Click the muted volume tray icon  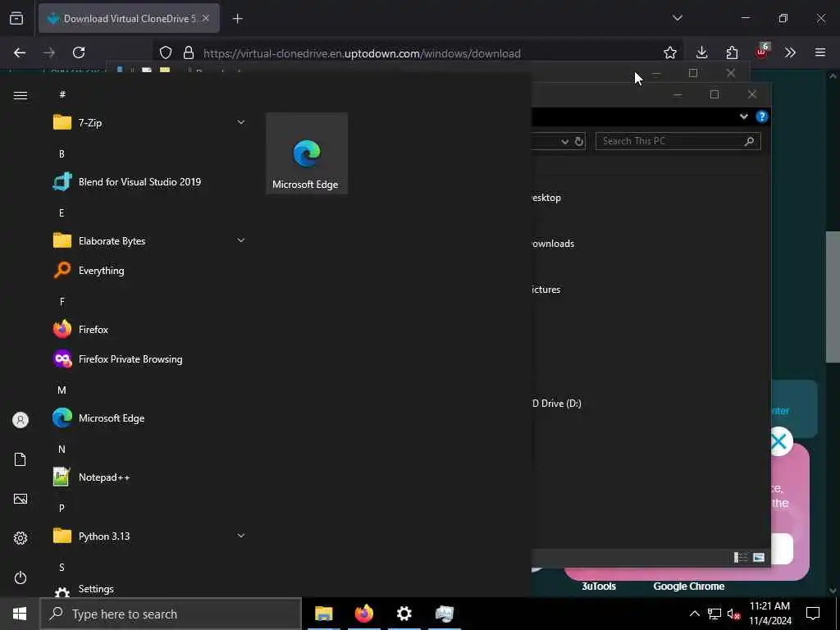pos(733,614)
